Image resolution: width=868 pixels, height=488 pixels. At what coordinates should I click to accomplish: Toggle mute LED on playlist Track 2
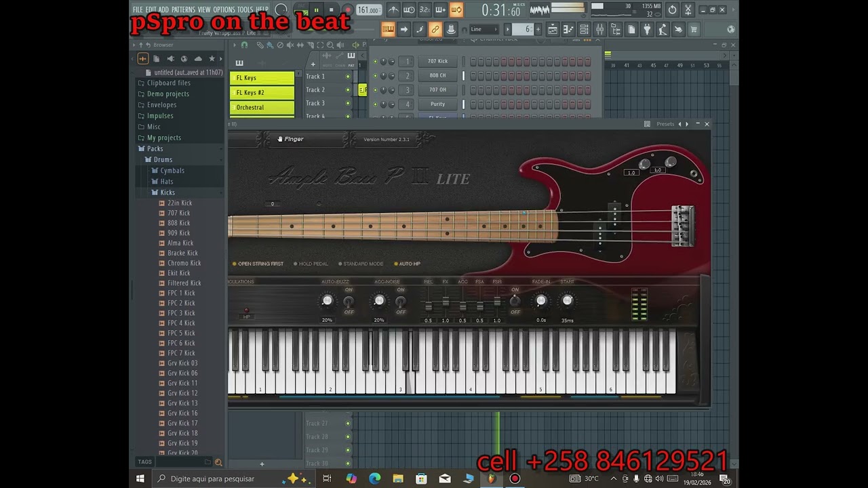[348, 90]
